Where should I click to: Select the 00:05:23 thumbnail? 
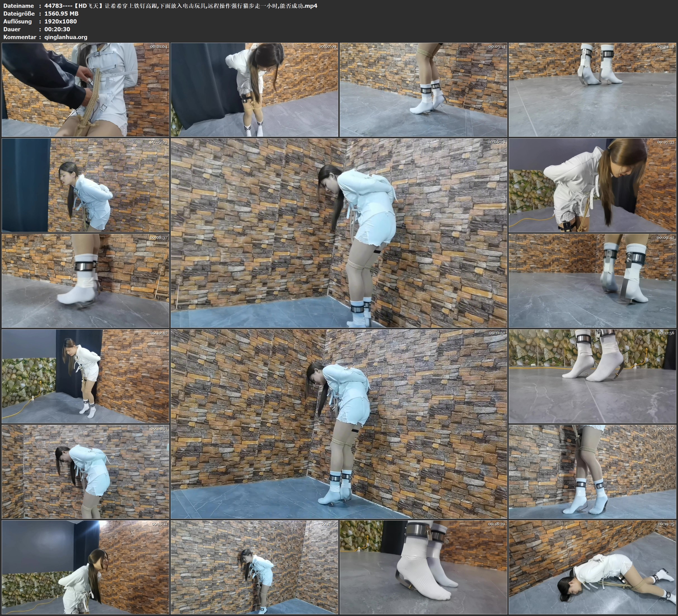[85, 185]
